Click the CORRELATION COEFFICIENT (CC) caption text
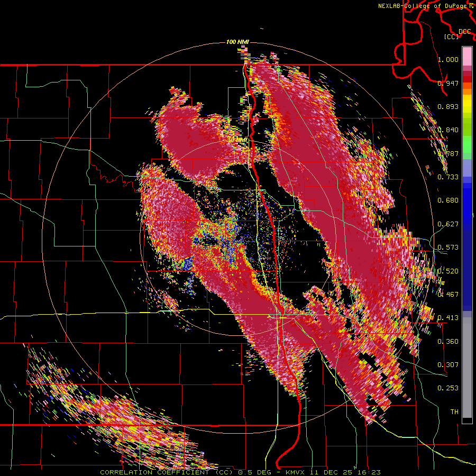The image size is (476, 476). [x=167, y=472]
